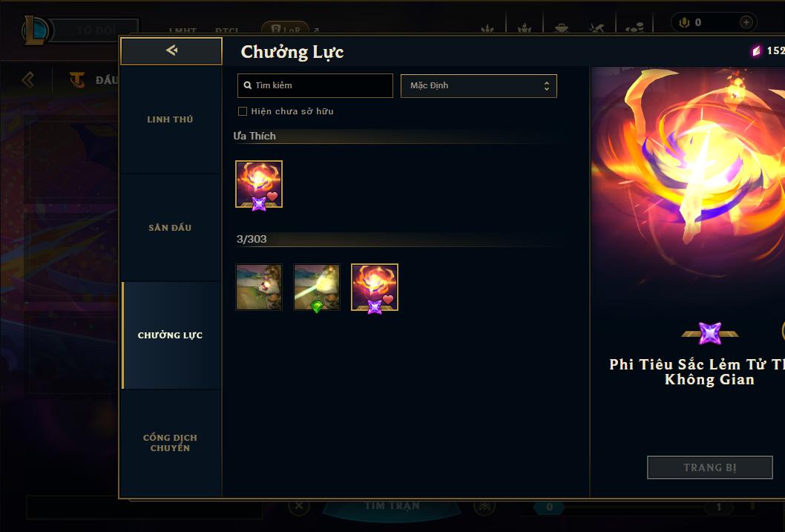This screenshot has height=532, width=785.
Task: Toggle the Hiện chưa sở hữu checkbox
Action: pyautogui.click(x=243, y=111)
